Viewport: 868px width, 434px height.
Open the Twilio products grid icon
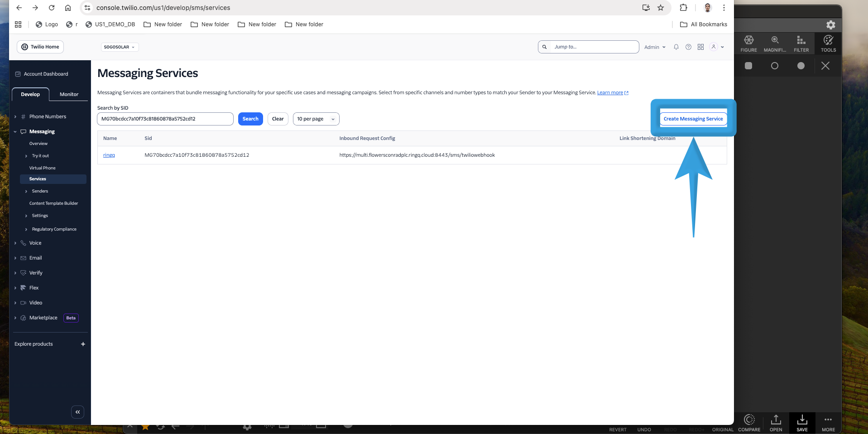click(x=700, y=47)
